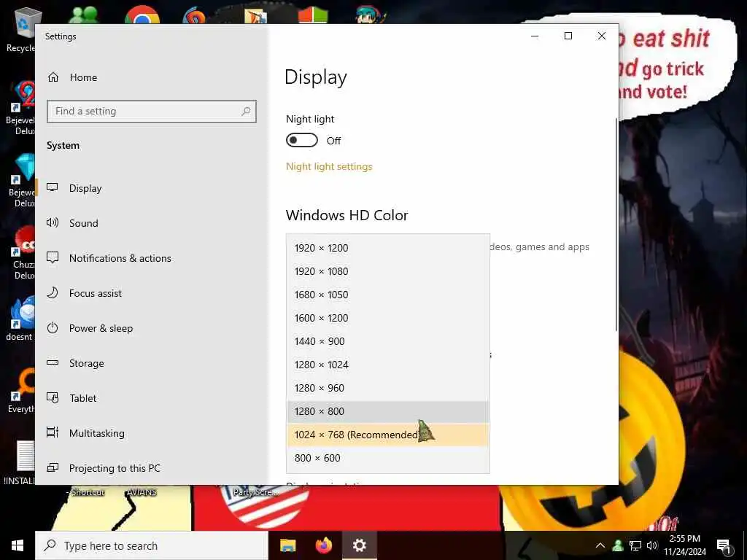This screenshot has height=560, width=747.
Task: Click the Storage drive icon
Action: [53, 362]
